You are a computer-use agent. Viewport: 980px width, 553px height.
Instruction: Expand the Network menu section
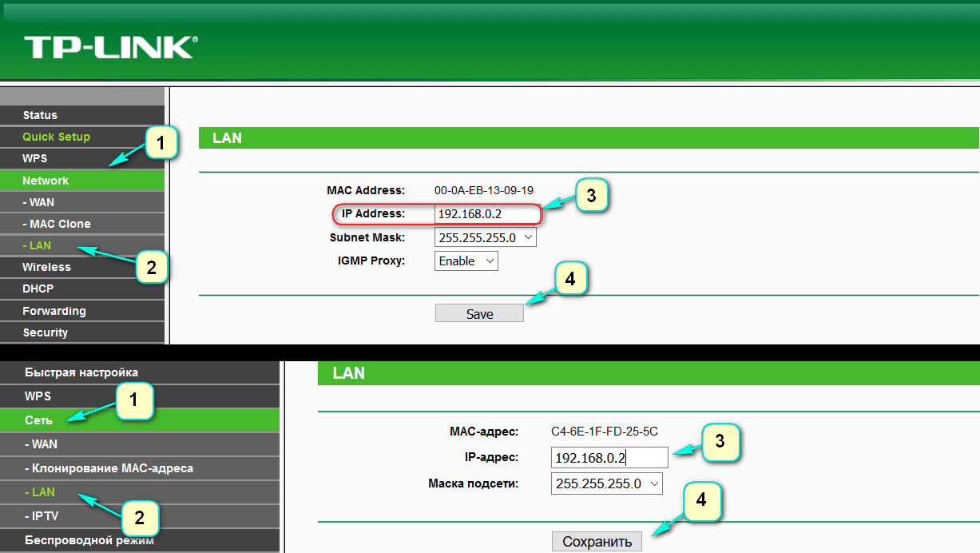(46, 181)
